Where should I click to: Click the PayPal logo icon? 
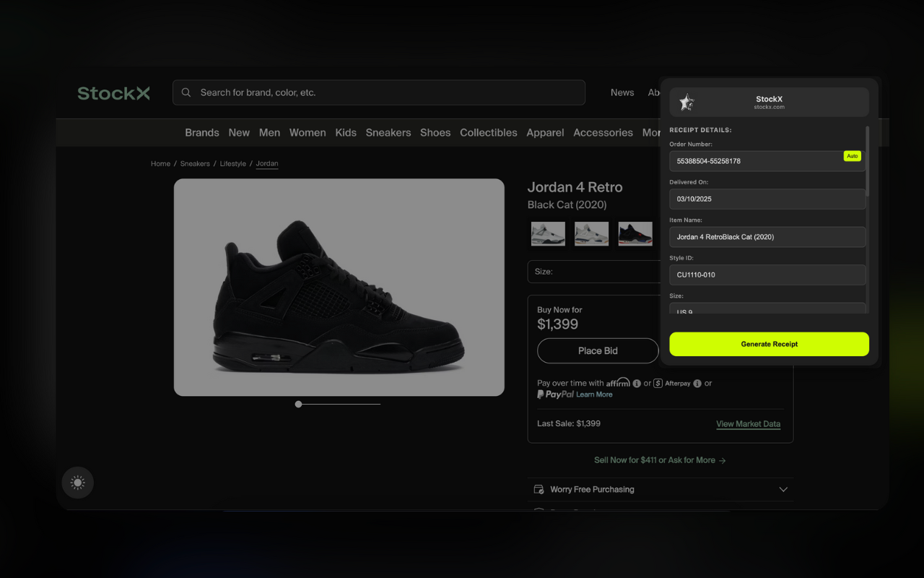click(540, 394)
